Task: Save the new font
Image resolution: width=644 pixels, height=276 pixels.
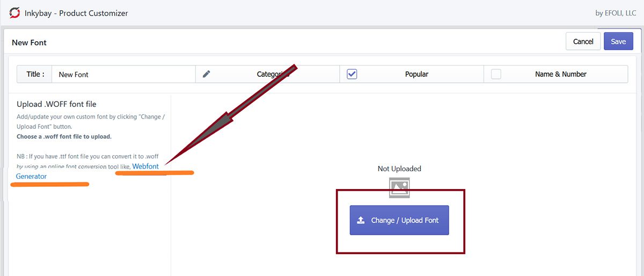Action: [x=618, y=41]
